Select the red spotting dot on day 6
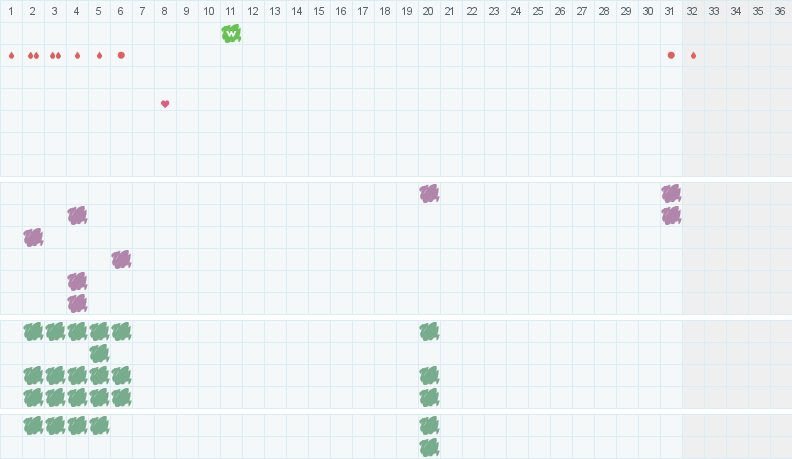This screenshot has height=459, width=792. click(x=121, y=55)
